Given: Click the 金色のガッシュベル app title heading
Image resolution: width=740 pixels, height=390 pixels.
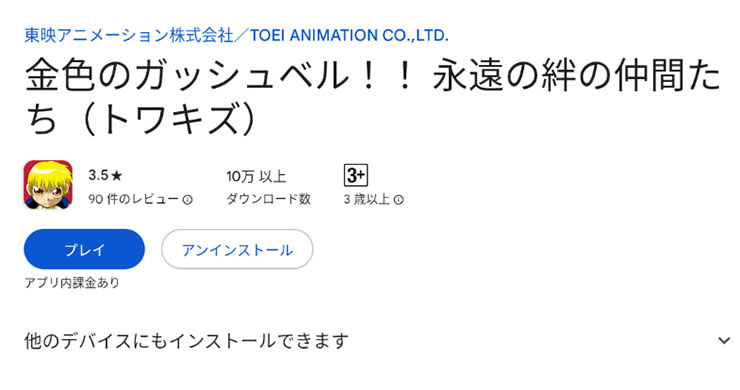Looking at the screenshot, I should tap(372, 97).
